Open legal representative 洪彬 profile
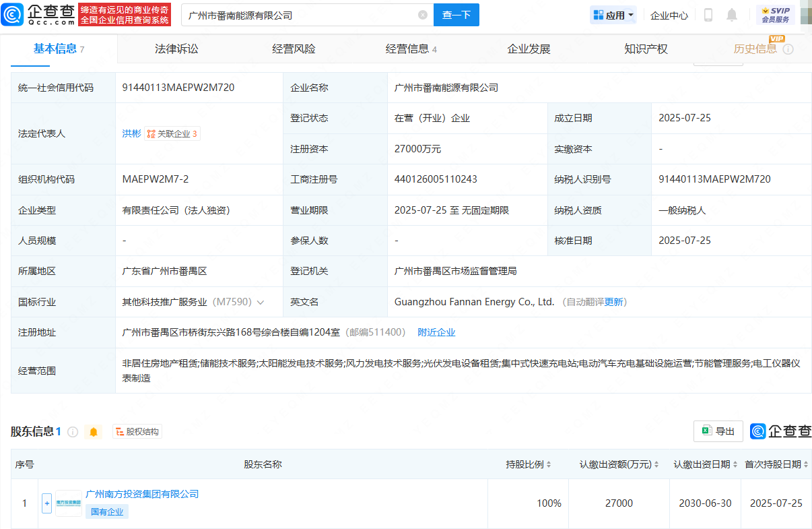 pyautogui.click(x=132, y=133)
